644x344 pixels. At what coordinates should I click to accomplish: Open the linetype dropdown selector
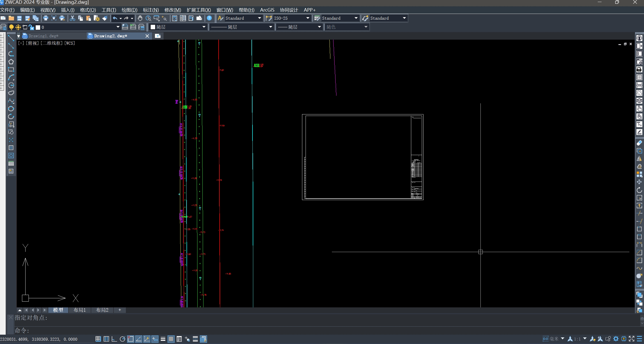[241, 27]
